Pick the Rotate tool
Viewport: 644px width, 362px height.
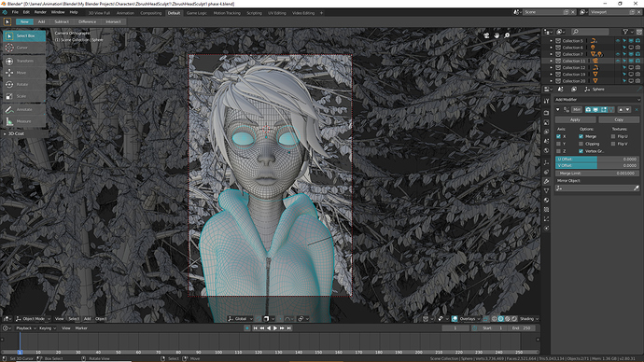coord(24,84)
